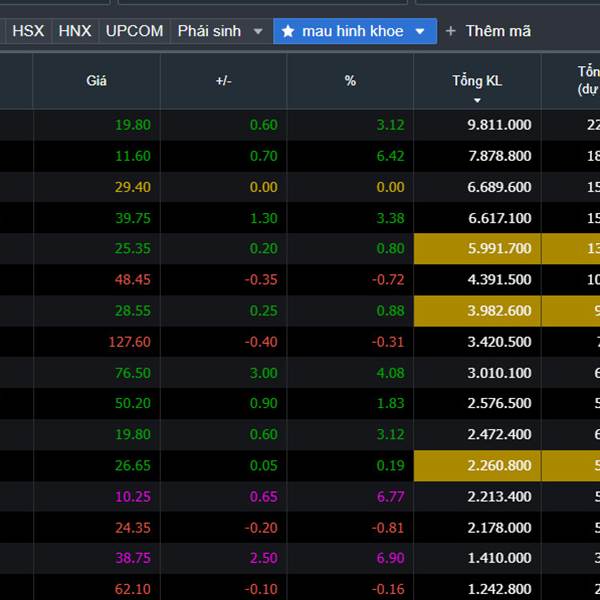Click the star icon on mau hinh khoe

coord(288,31)
